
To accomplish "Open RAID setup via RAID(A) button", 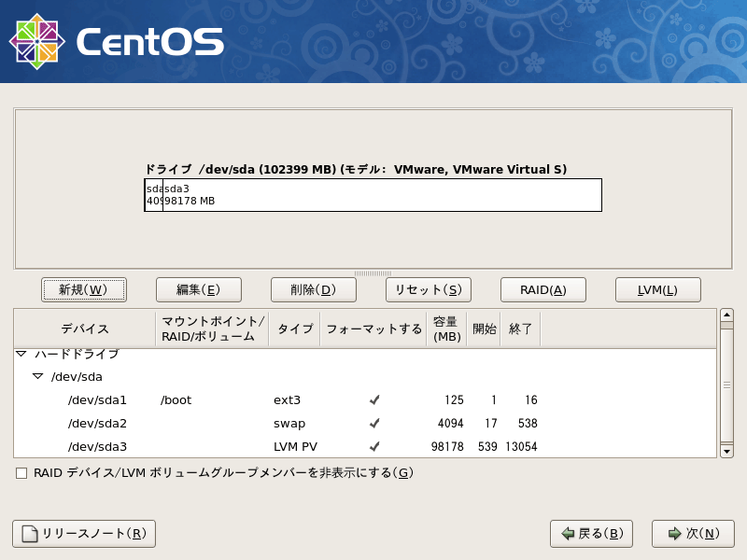I will click(x=543, y=289).
